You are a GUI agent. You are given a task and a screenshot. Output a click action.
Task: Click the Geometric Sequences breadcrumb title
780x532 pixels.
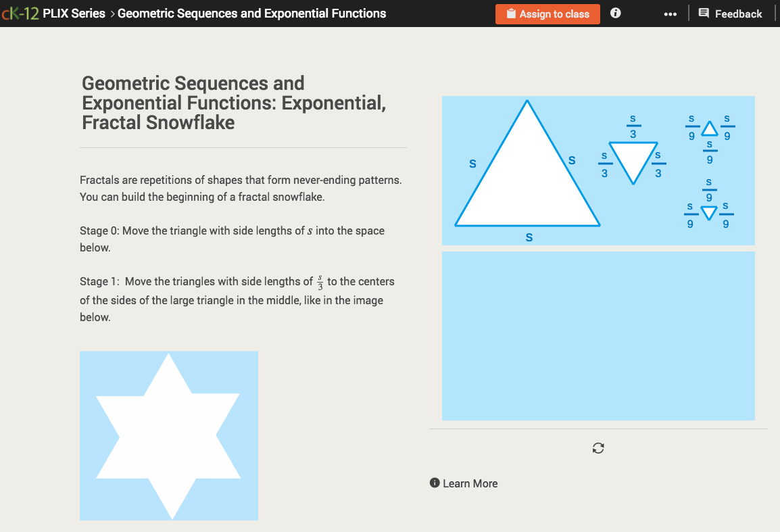[251, 13]
